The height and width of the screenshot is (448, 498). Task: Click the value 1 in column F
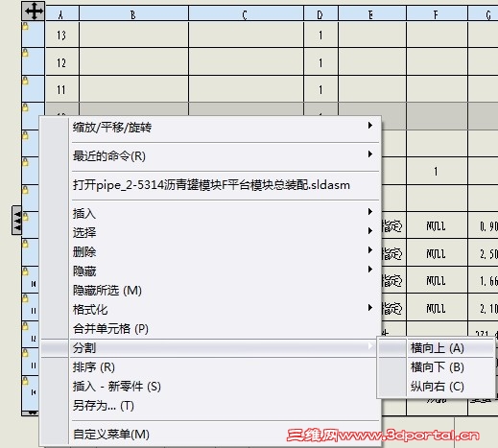click(x=437, y=171)
